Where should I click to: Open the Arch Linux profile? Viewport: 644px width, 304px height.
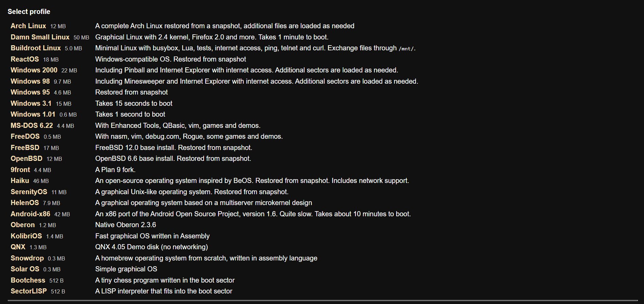point(28,26)
